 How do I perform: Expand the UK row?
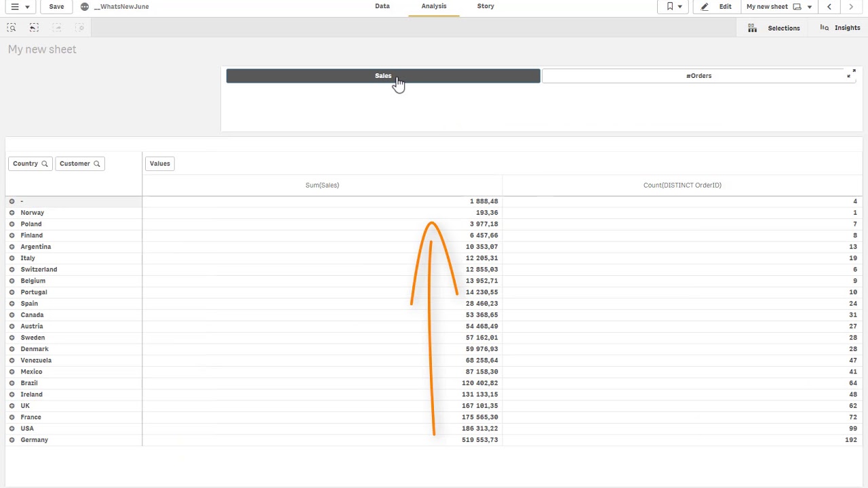click(x=12, y=405)
